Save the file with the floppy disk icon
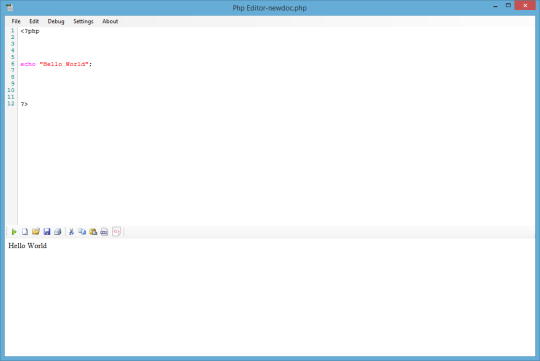Viewport: 540px width, 361px height. pyautogui.click(x=47, y=232)
